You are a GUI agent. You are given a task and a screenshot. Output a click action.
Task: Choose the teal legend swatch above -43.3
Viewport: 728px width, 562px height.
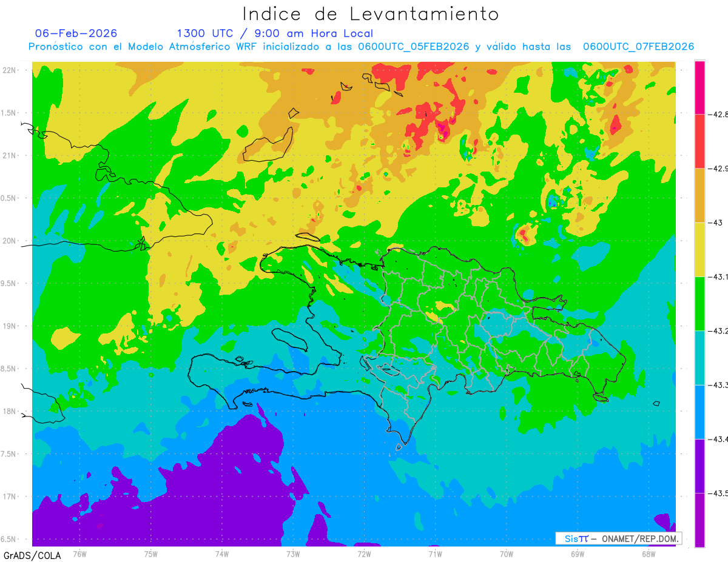[x=699, y=358]
